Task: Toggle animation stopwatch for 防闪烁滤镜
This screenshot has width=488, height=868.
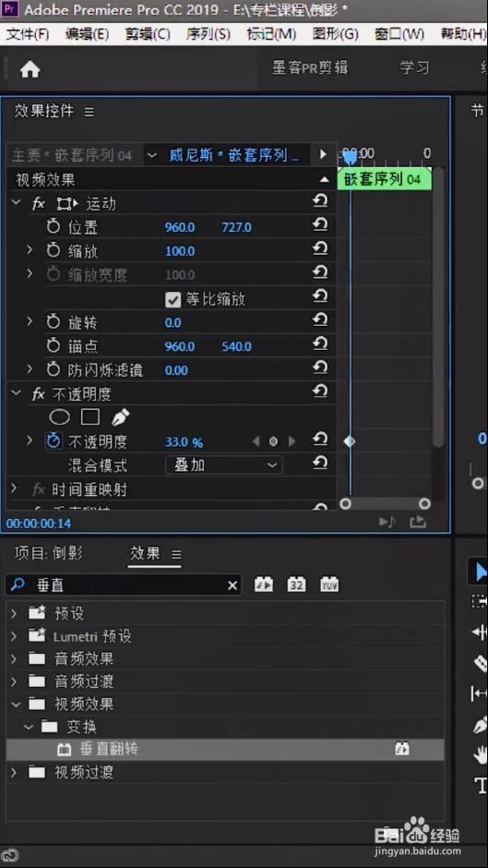Action: coord(54,369)
